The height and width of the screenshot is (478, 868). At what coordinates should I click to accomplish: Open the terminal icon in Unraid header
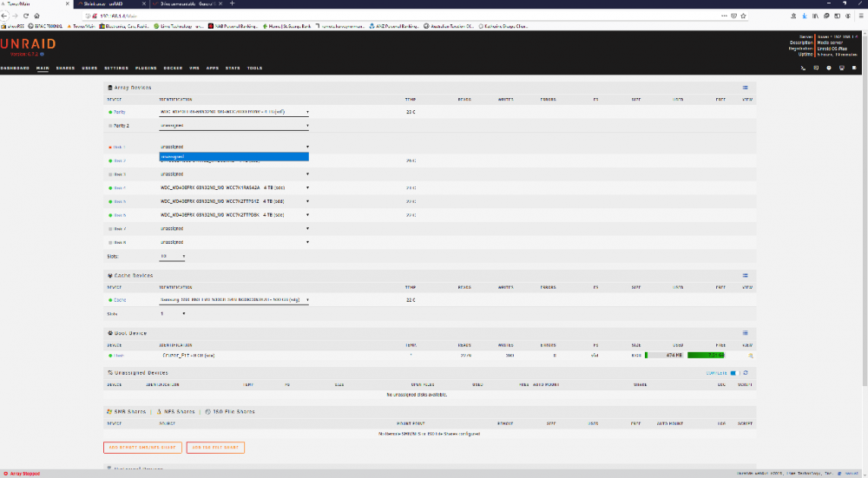[803, 68]
